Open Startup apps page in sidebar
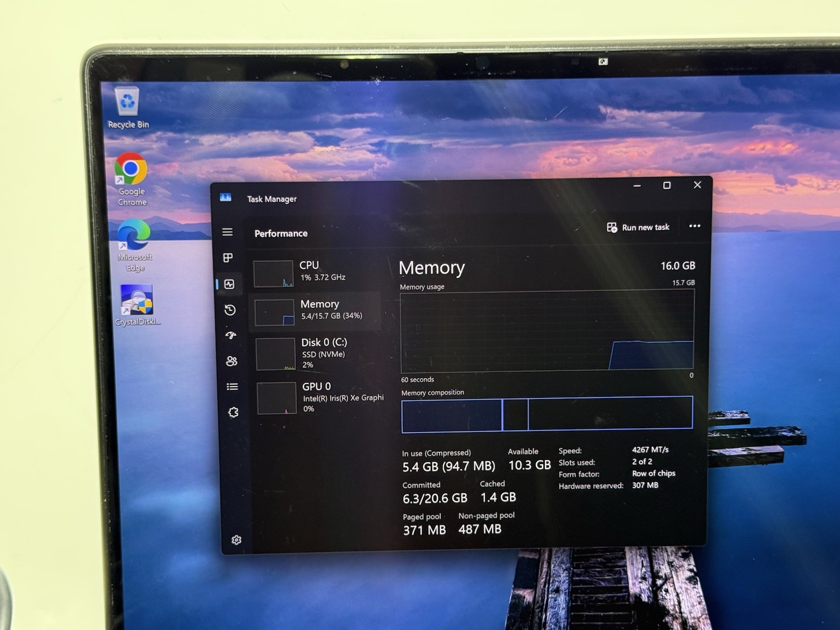This screenshot has width=840, height=630. coord(231,335)
